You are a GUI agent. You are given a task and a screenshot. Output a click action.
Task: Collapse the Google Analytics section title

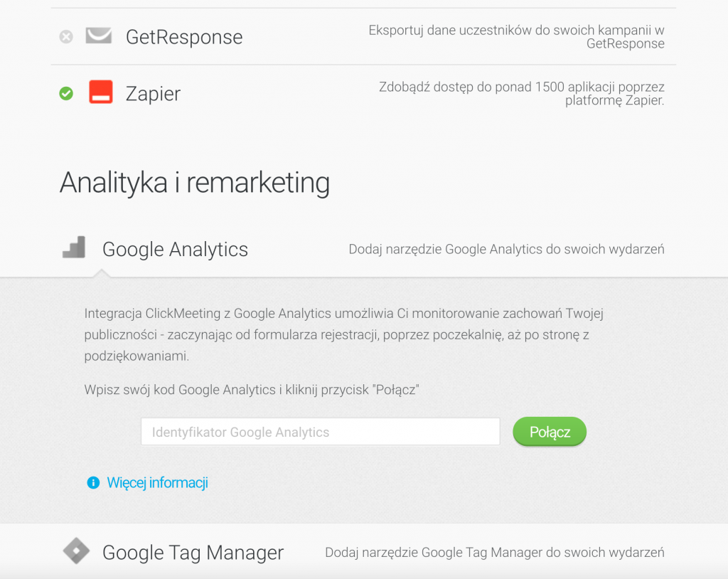(175, 250)
